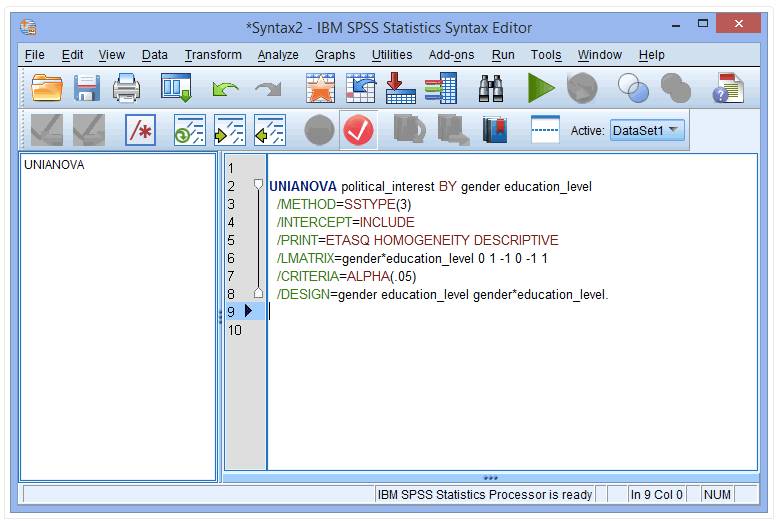
Task: Collapse the UNIANOVA command block at line 2
Action: (258, 185)
